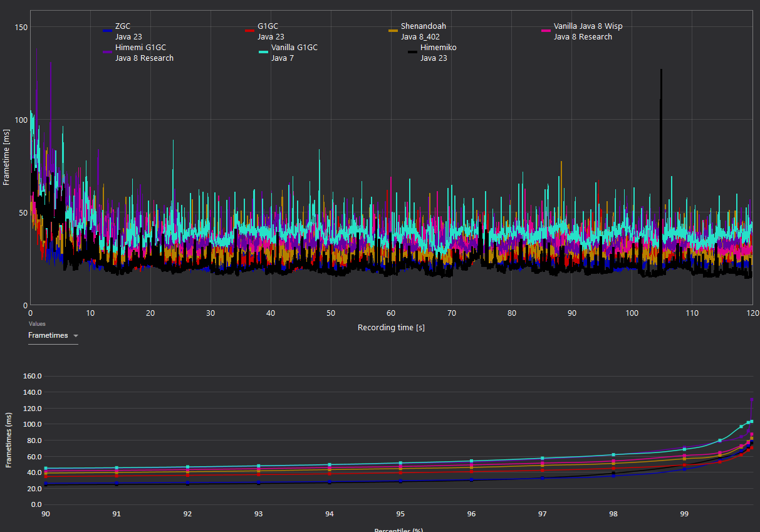Open the Frametimes values dropdown
This screenshot has width=760, height=532.
coord(53,336)
